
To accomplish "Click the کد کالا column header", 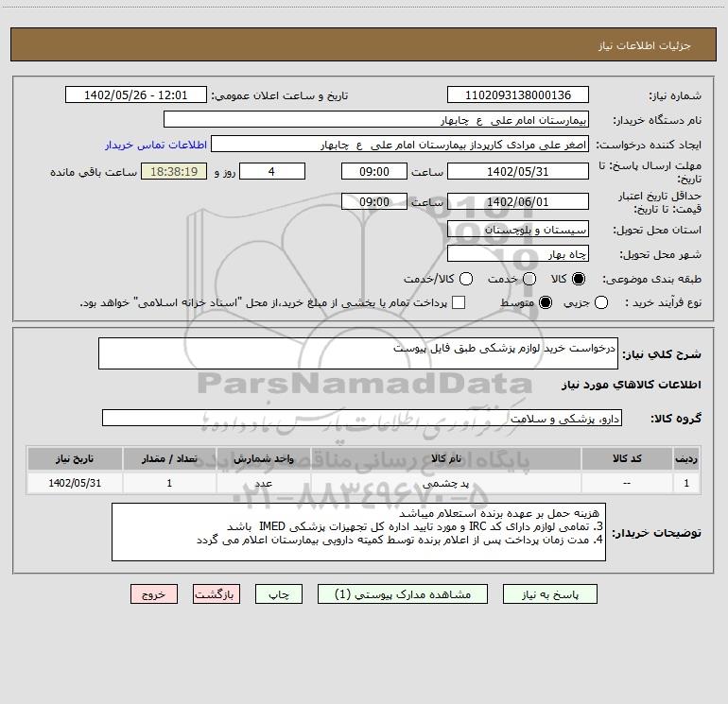I will [627, 459].
